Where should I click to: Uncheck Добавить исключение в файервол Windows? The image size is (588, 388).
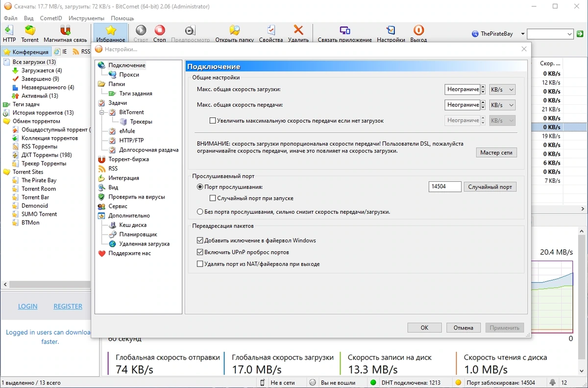200,241
